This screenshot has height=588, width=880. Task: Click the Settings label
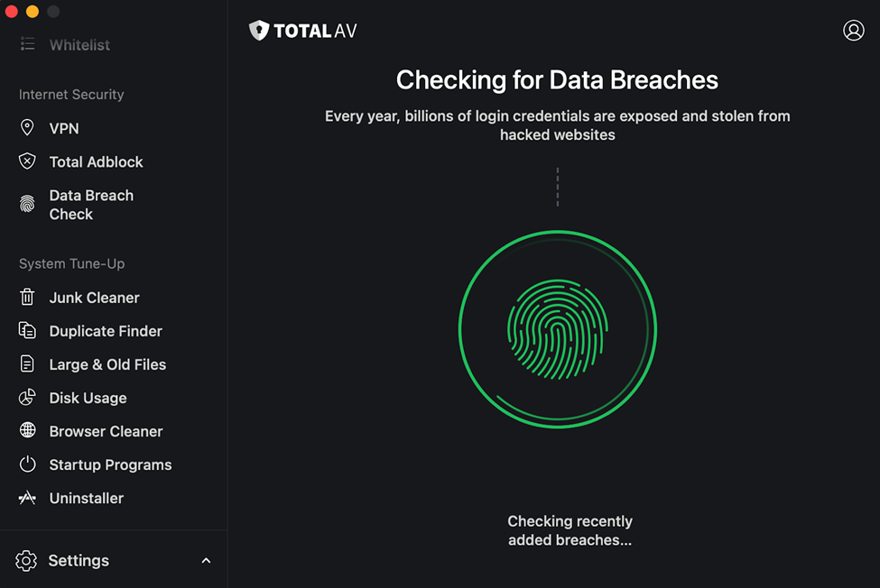click(x=79, y=561)
